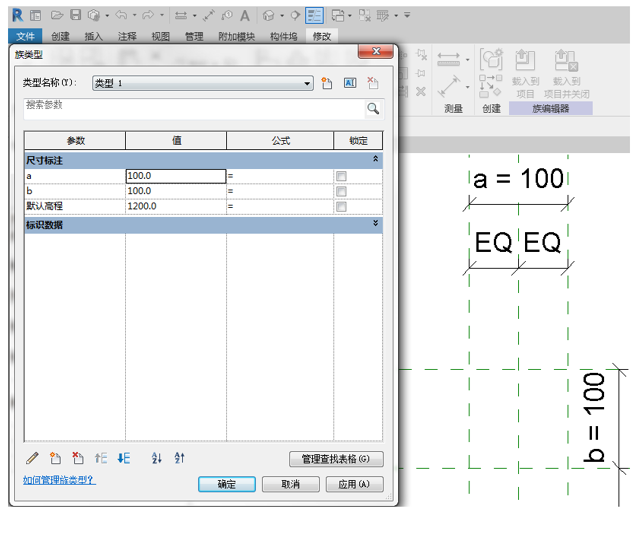Click the 取消 button
The image size is (643, 533).
coord(291,484)
